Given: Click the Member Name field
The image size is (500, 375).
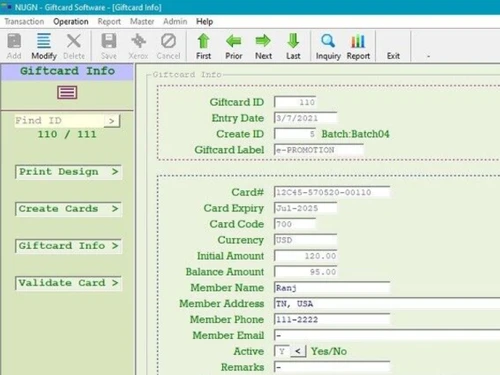Looking at the screenshot, I should (332, 288).
